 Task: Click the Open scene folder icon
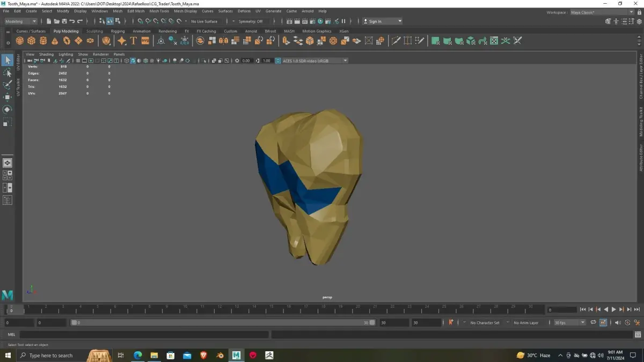pos(56,21)
